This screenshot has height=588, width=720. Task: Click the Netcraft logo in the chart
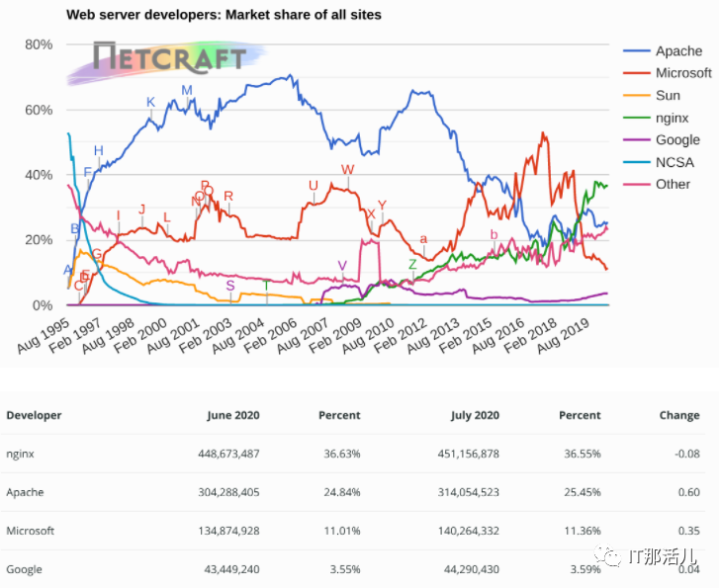tap(168, 58)
